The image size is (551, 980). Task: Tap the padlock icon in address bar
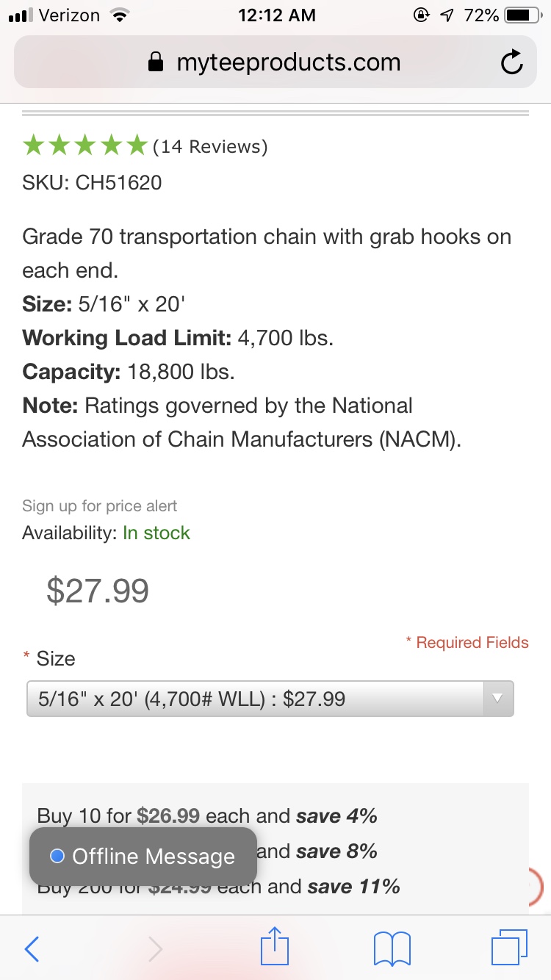pyautogui.click(x=156, y=63)
